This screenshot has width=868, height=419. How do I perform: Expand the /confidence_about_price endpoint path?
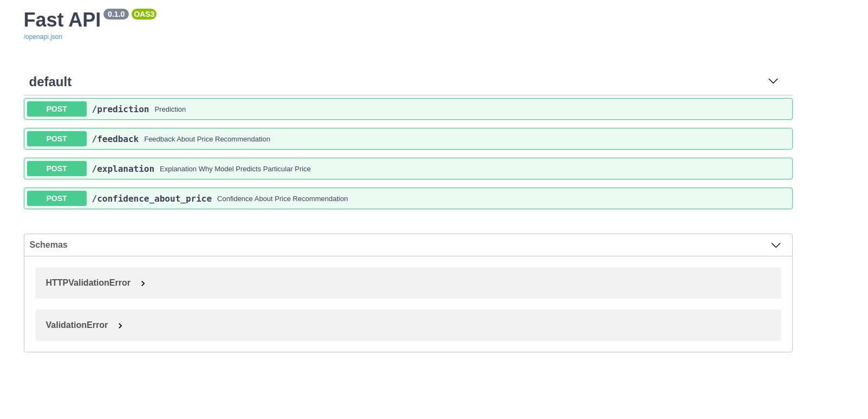pos(152,198)
